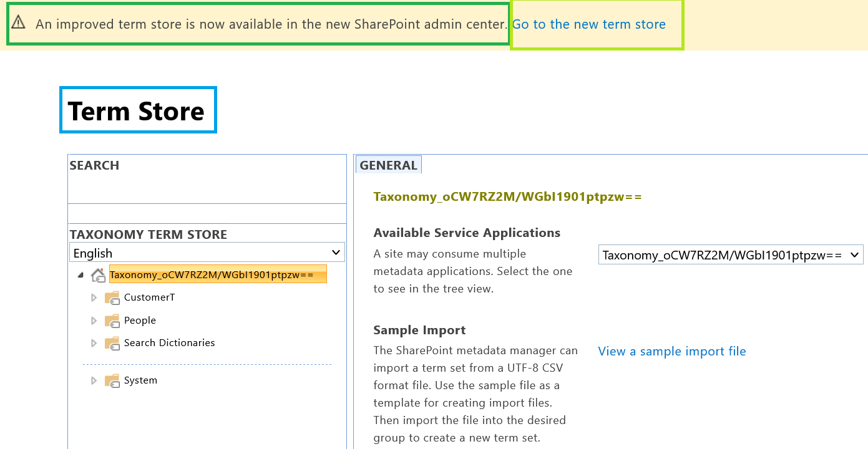Switch to the GENERAL tab
This screenshot has height=449, width=868.
pyautogui.click(x=388, y=165)
